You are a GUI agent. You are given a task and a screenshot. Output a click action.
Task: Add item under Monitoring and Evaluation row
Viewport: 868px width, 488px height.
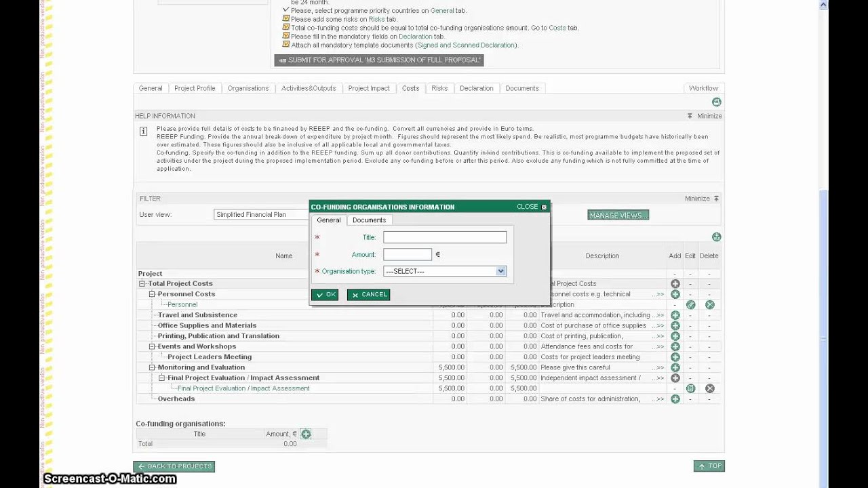pos(675,368)
